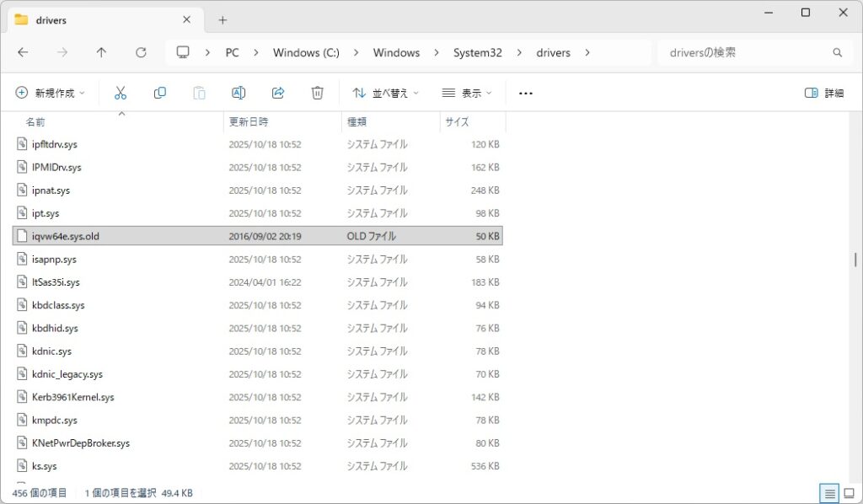Screen dimensions: 863x504
Task: Sort by 更新日時 column header
Action: (x=249, y=122)
